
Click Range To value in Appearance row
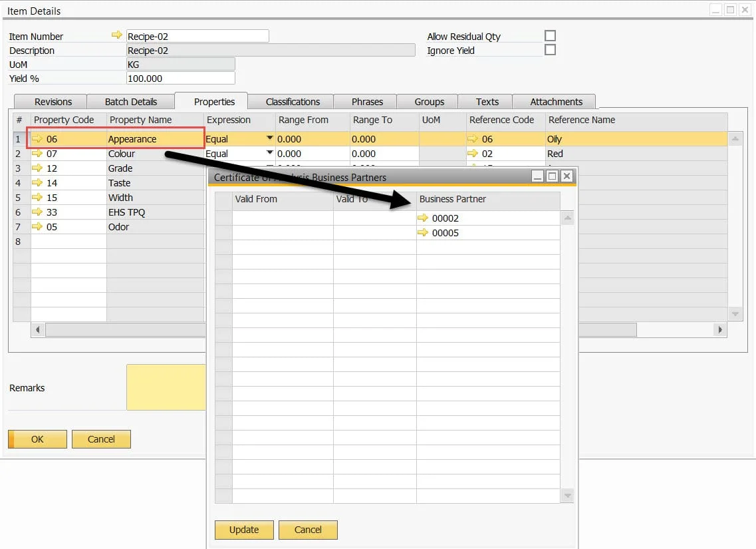tap(384, 139)
